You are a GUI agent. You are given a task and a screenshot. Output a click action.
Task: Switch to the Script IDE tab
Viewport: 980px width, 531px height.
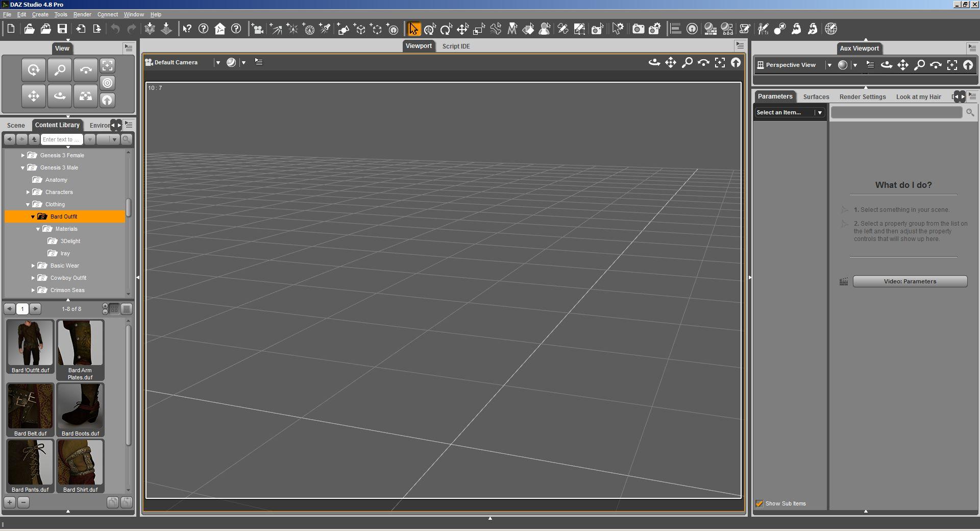[x=456, y=46]
